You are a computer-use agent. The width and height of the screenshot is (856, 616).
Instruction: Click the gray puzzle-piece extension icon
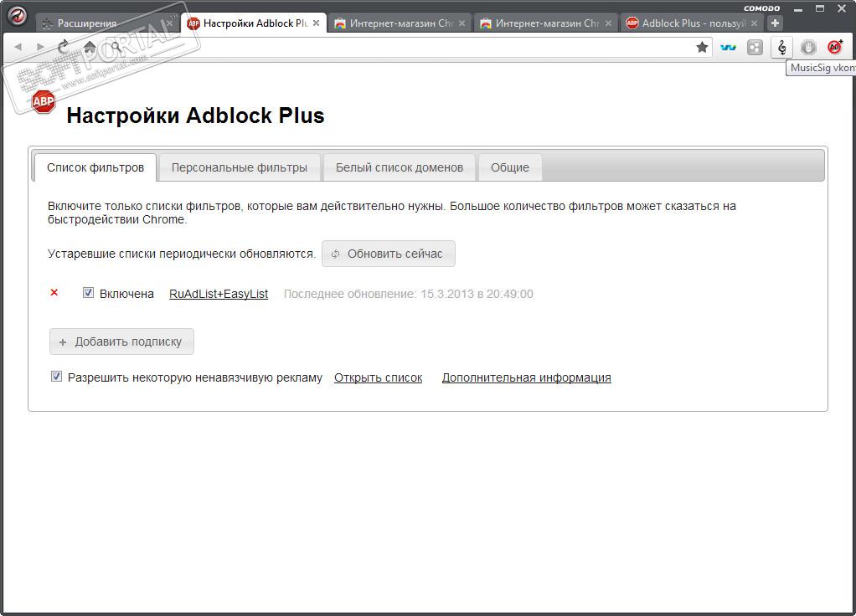pyautogui.click(x=755, y=48)
